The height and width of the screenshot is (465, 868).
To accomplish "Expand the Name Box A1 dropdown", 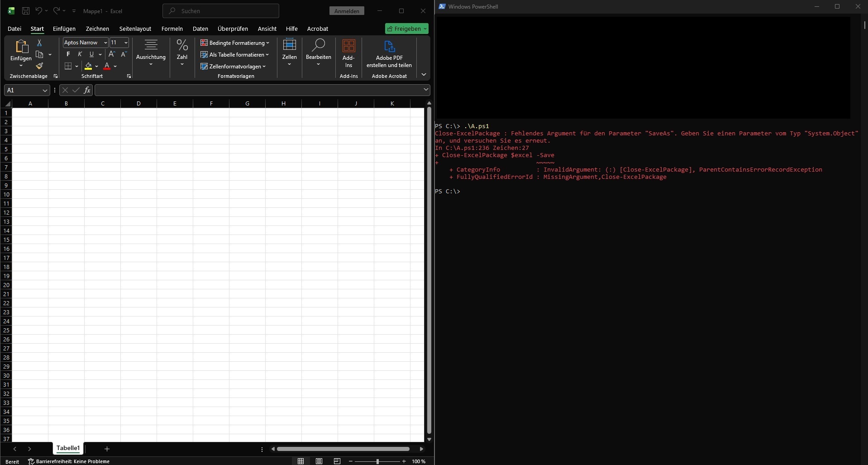I will [x=44, y=91].
